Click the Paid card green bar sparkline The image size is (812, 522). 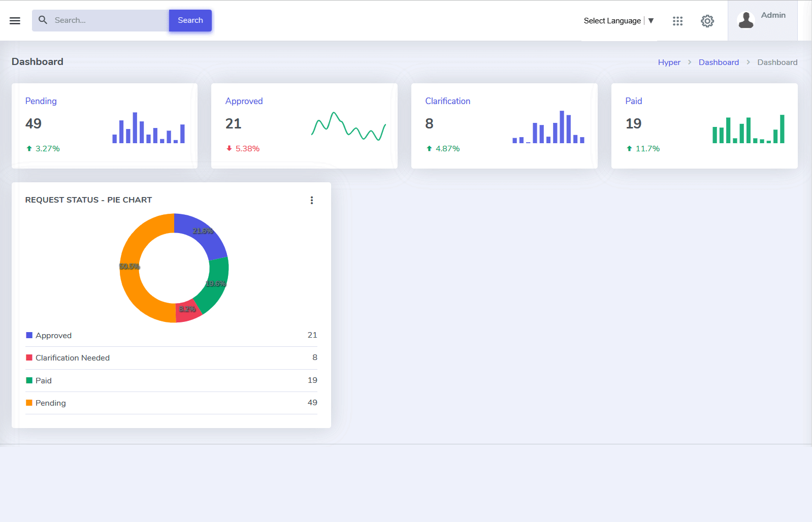749,129
